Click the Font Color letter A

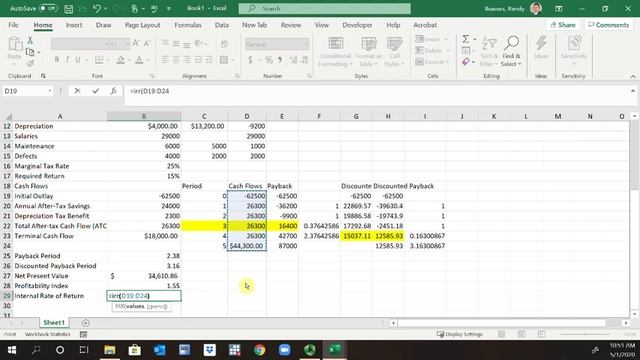139,60
